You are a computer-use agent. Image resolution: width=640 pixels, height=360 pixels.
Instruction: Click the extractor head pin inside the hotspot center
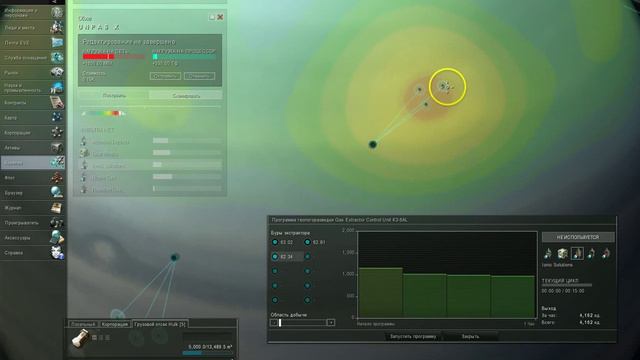[419, 89]
